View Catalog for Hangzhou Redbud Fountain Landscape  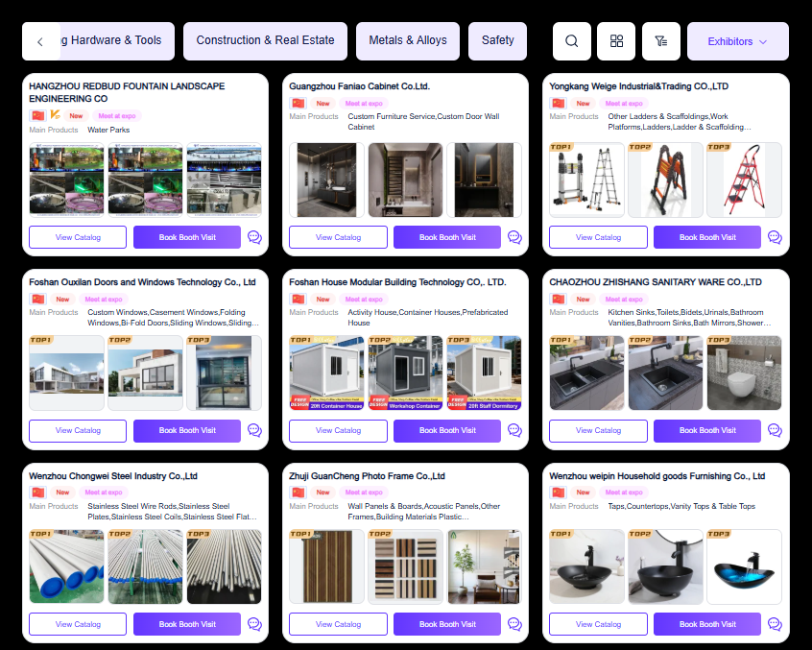[x=78, y=237]
